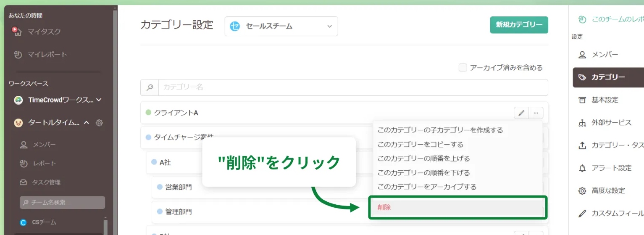644x235 pixels.
Task: Click the TimeCrowdワークスペース workspace avatar
Action: pos(18,100)
